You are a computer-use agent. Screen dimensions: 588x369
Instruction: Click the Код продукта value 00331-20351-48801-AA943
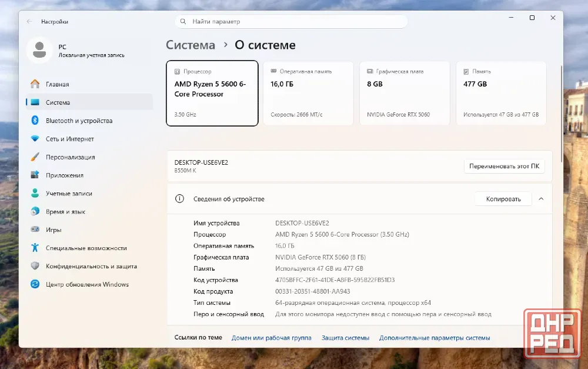(313, 291)
